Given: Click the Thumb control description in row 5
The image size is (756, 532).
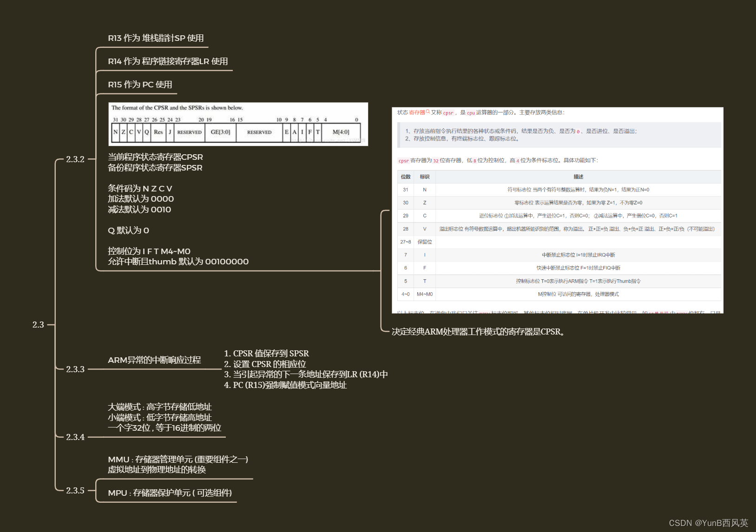Looking at the screenshot, I should pyautogui.click(x=578, y=281).
